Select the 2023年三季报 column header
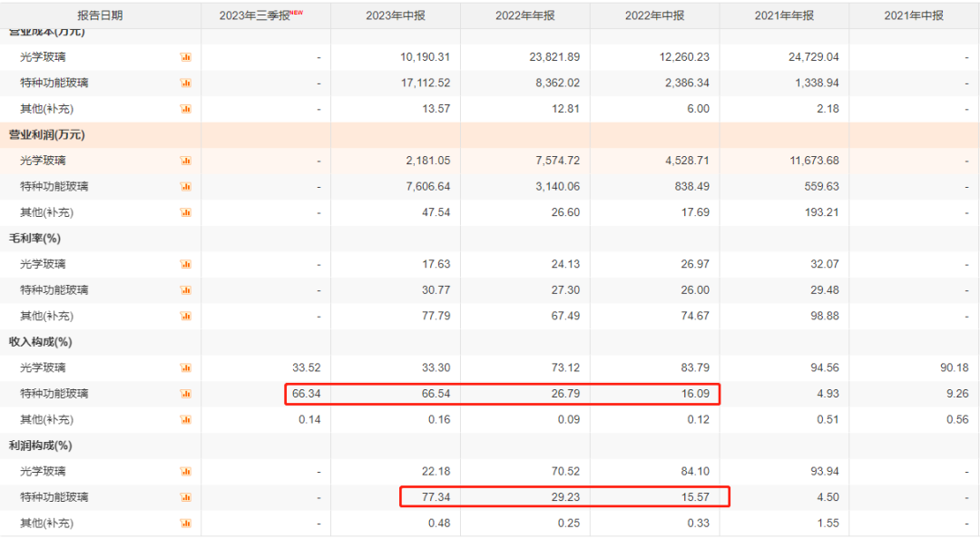The height and width of the screenshot is (539, 980). tap(260, 15)
